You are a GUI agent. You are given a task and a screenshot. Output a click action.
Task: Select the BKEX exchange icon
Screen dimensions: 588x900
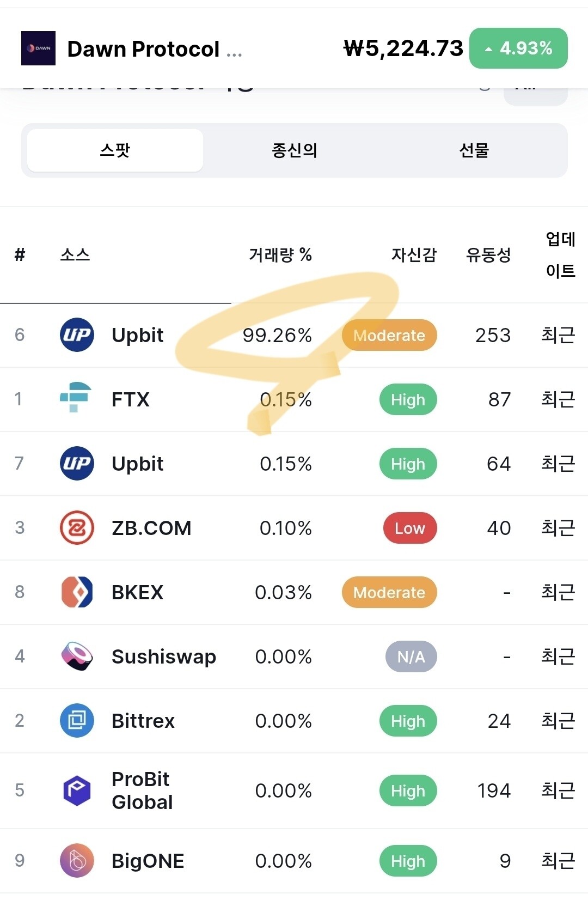77,592
